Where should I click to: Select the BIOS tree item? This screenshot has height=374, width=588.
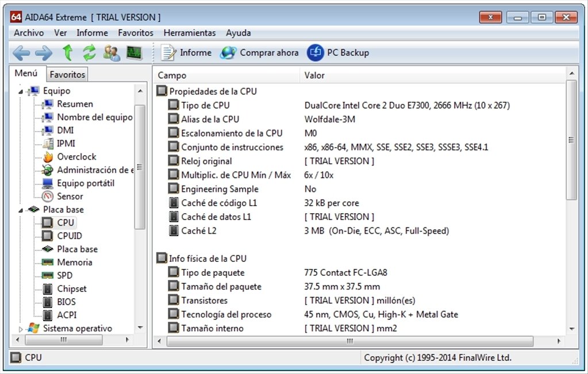tap(59, 302)
